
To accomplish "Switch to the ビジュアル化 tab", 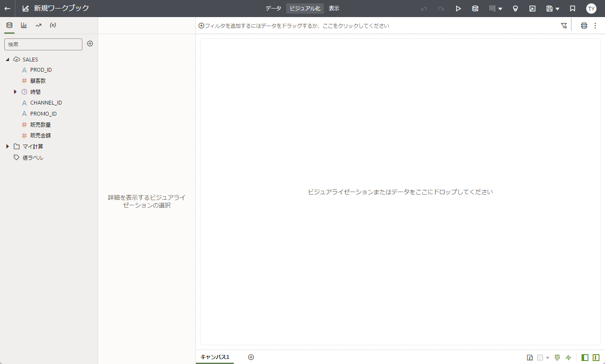I will tap(305, 9).
